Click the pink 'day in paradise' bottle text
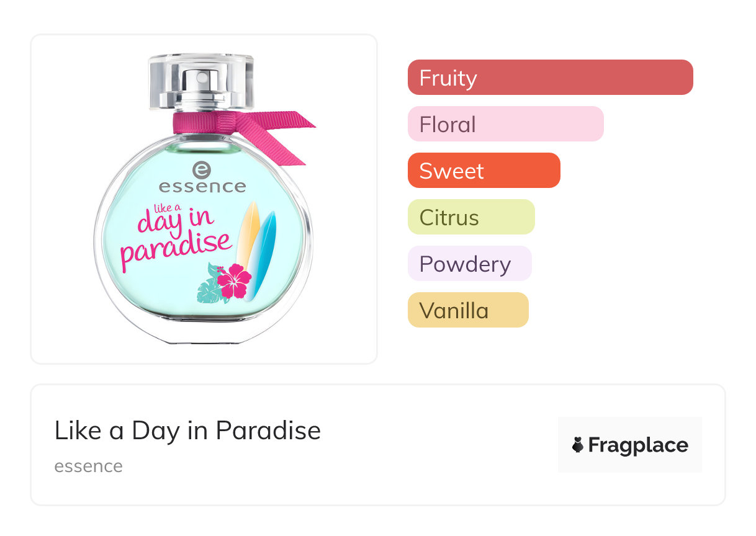Viewport: 756px width, 536px height. [x=177, y=238]
